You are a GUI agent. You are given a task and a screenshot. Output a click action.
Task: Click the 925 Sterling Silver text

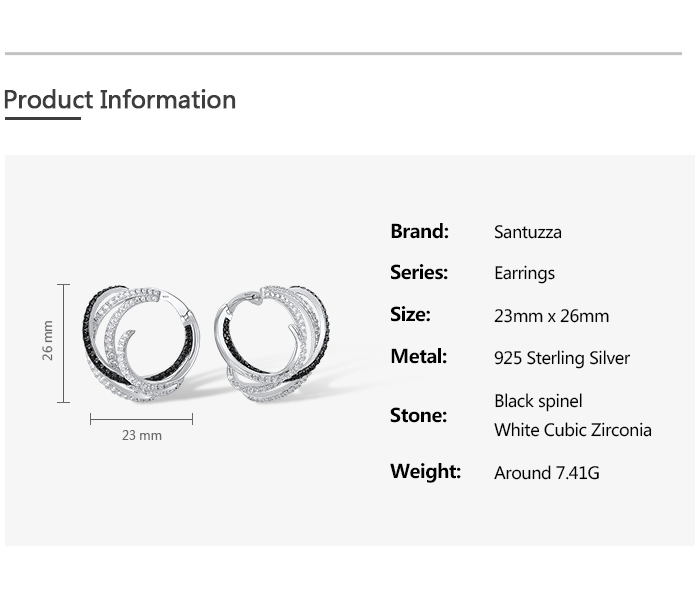562,358
